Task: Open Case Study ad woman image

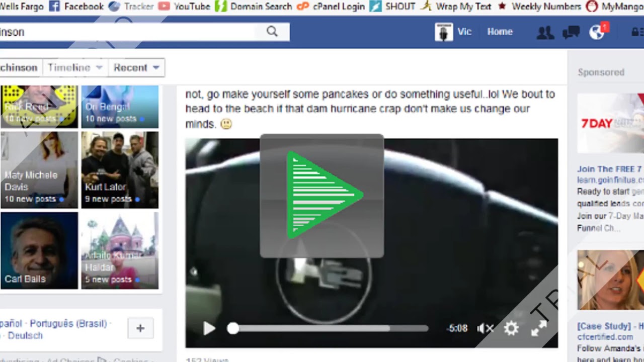Action: [610, 280]
